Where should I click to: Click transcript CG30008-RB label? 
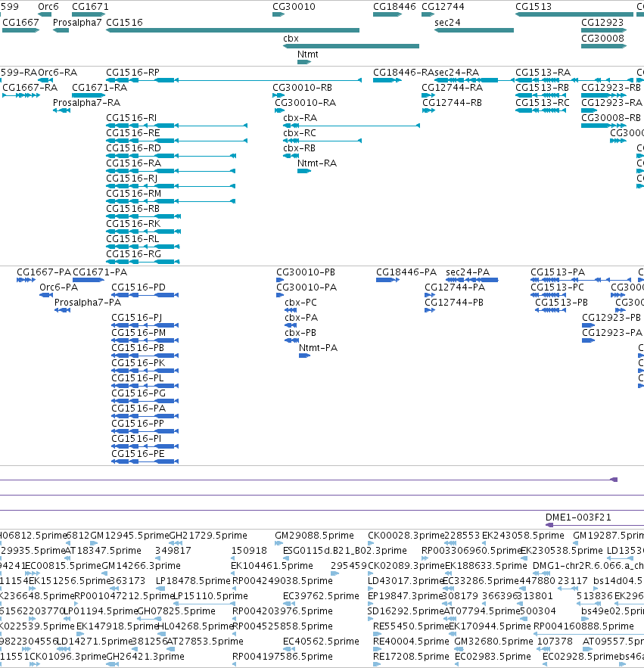[x=611, y=118]
